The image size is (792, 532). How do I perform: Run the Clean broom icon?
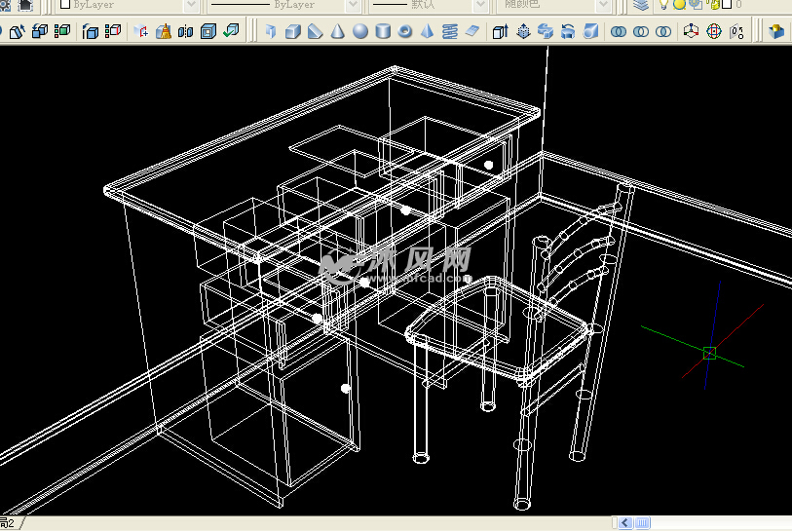click(x=163, y=32)
